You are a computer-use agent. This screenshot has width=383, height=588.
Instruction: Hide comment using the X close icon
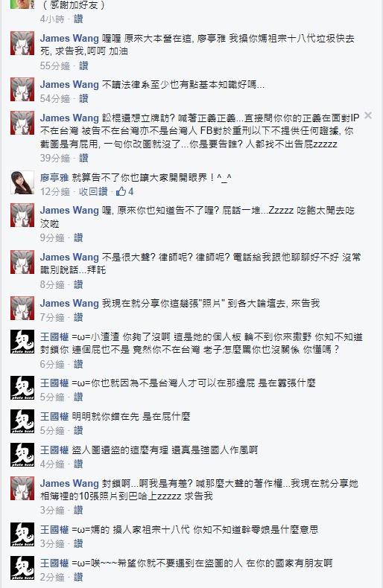tap(368, 115)
